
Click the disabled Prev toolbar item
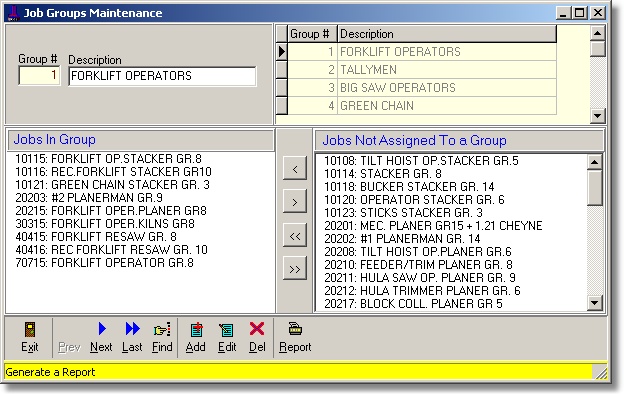pyautogui.click(x=69, y=347)
